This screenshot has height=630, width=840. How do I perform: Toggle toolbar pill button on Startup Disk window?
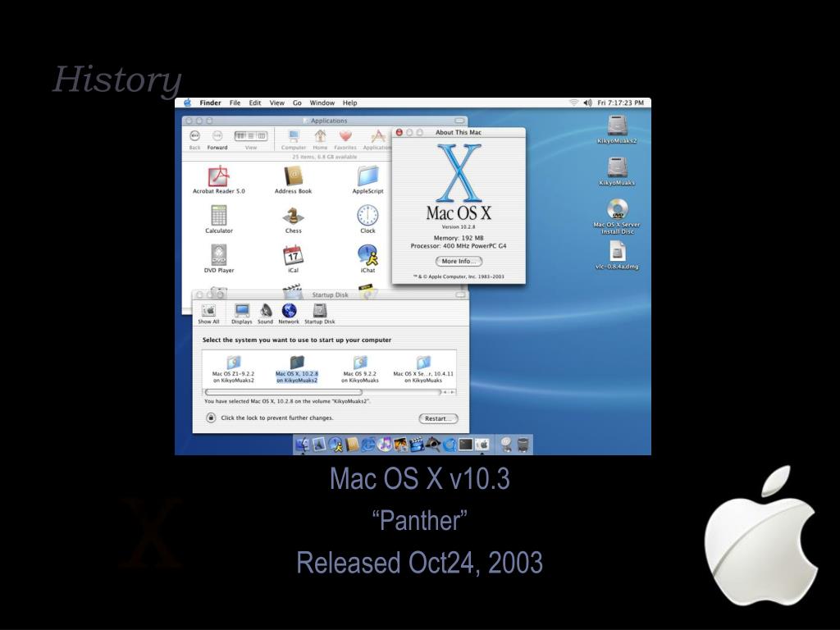coord(461,295)
